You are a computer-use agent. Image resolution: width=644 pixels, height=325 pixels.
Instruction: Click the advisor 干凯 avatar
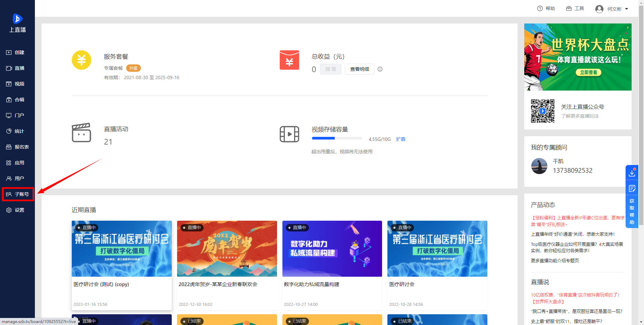[539, 166]
